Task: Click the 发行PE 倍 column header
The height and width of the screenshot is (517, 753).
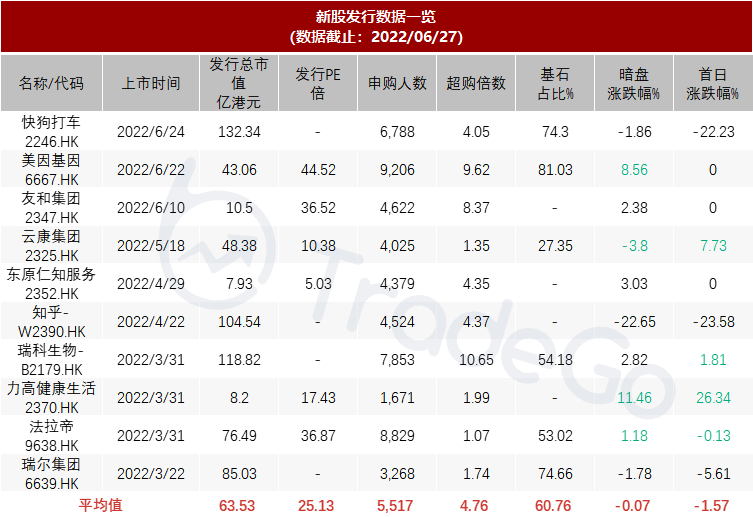Action: (x=318, y=84)
